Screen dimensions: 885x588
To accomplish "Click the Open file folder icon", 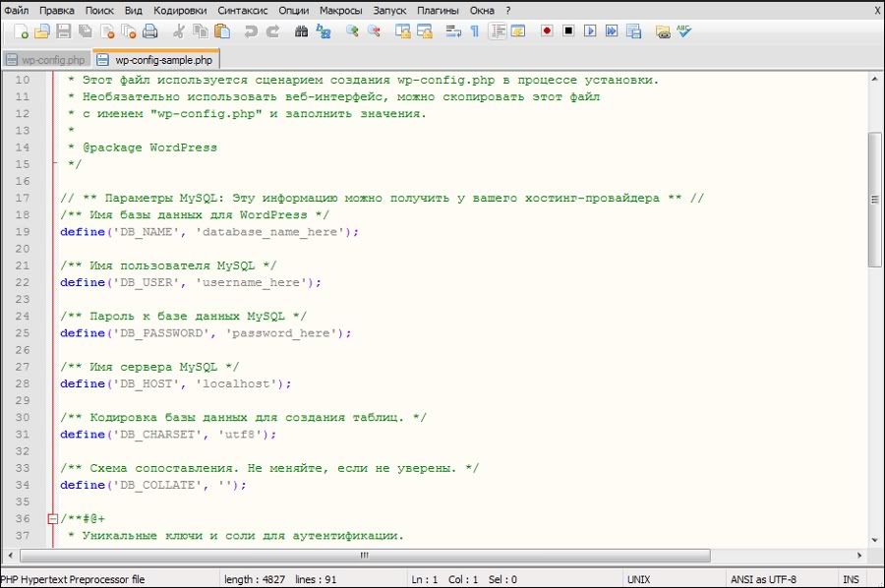I will (x=42, y=31).
